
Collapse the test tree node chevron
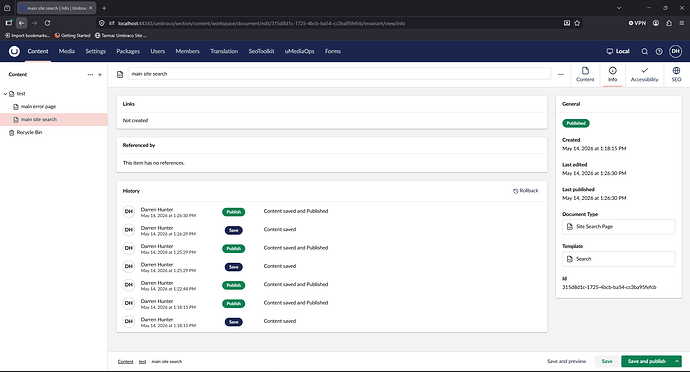[x=5, y=94]
